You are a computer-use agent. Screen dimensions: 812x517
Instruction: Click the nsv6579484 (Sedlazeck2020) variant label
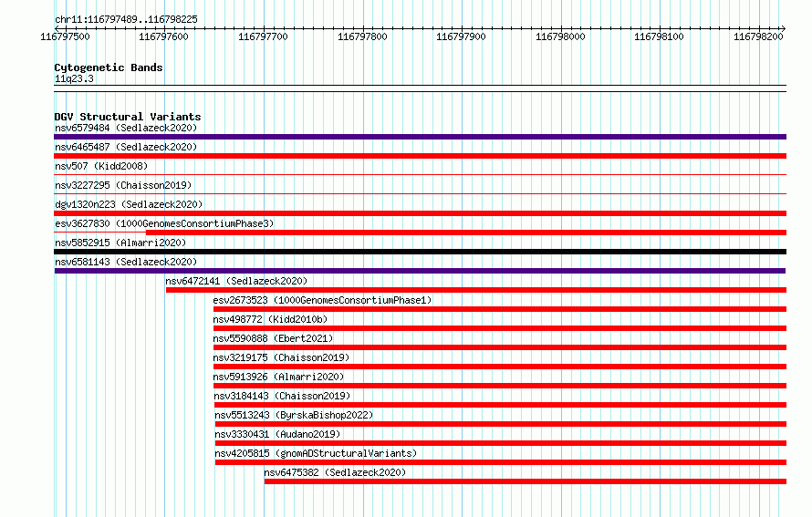(x=126, y=128)
